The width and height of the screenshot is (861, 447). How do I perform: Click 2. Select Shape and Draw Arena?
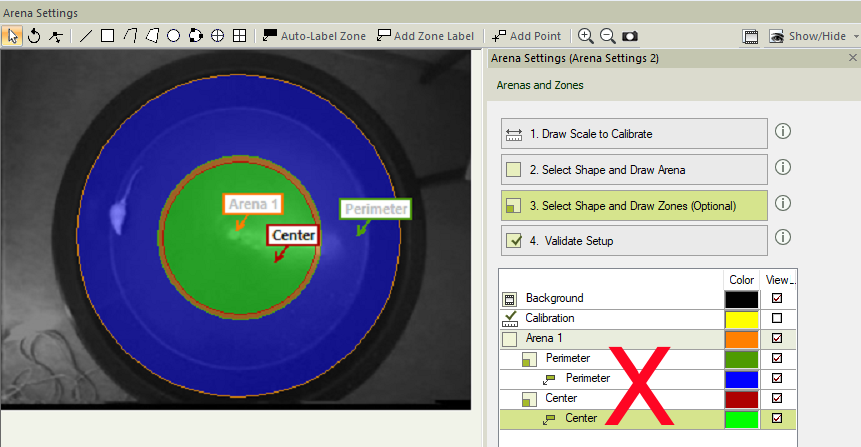click(634, 170)
